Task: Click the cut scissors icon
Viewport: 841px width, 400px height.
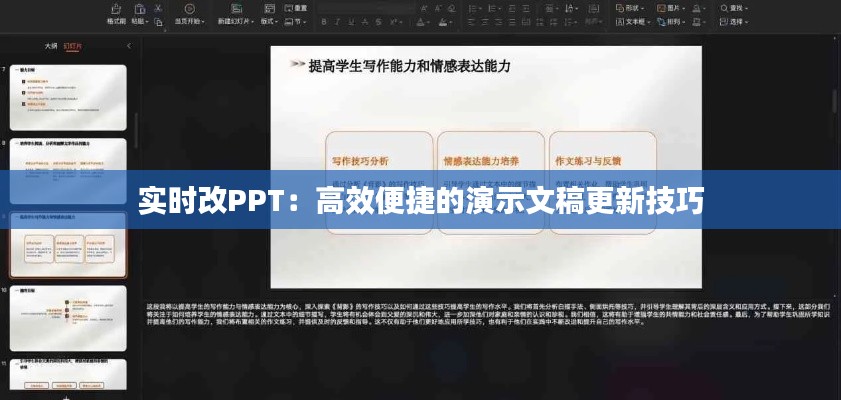Action: point(156,7)
